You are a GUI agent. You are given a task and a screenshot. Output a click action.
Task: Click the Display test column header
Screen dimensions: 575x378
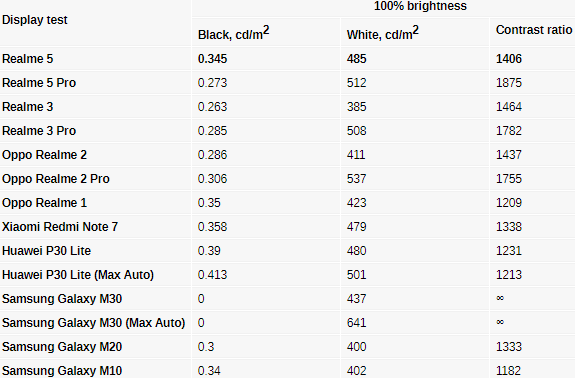34,20
